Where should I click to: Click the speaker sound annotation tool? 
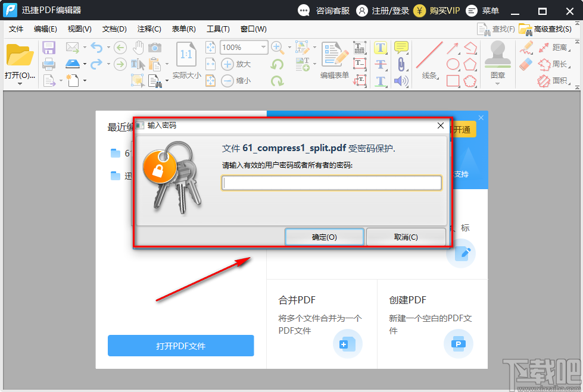tap(401, 81)
